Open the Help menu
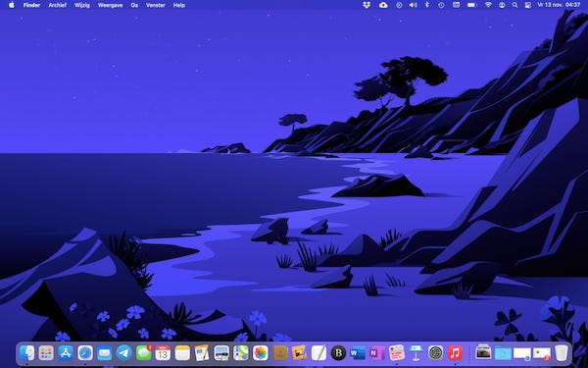Screen dimensions: 588x368 (179, 5)
